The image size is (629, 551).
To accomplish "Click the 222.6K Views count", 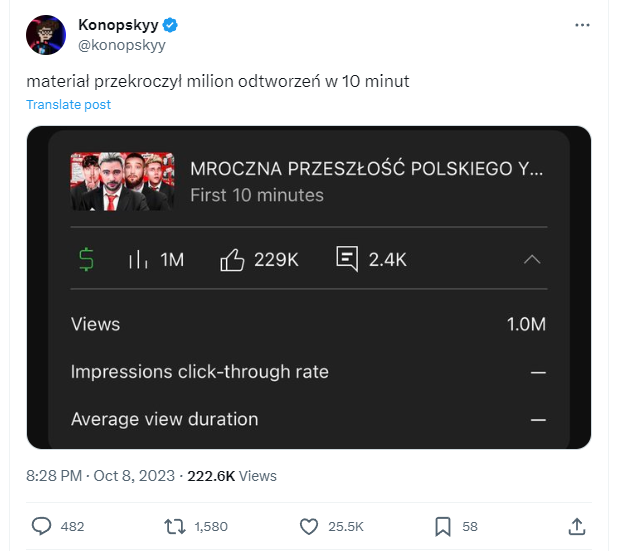I will [232, 476].
